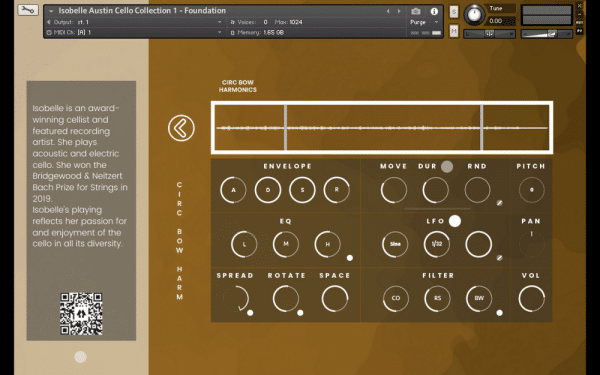The image size is (600, 375).
Task: Click the LFO depth knob right of 1/32
Action: point(479,244)
